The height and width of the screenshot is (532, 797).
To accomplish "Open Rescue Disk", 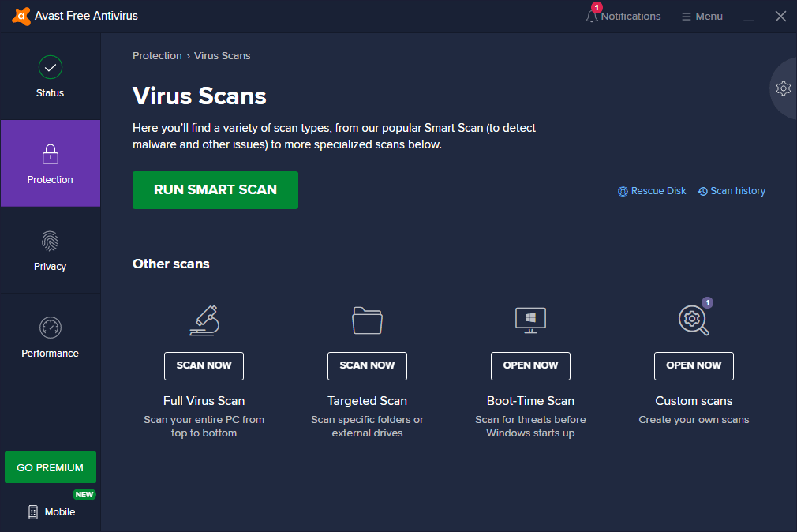I will pyautogui.click(x=652, y=190).
